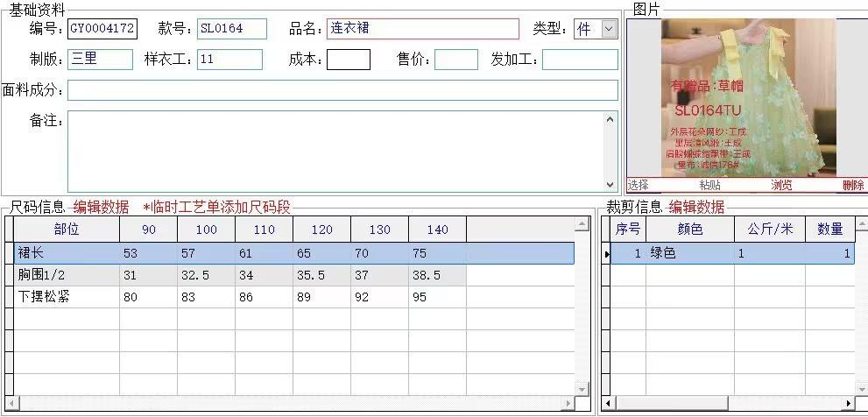The width and height of the screenshot is (868, 417).
Task: Click size table horizontal scrollbar left arrow
Action: click(11, 403)
